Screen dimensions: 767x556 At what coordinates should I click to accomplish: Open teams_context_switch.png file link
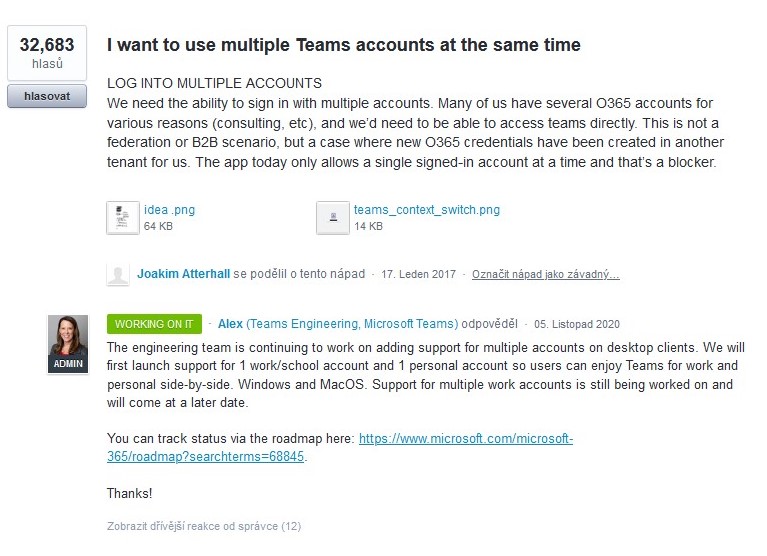(x=427, y=210)
